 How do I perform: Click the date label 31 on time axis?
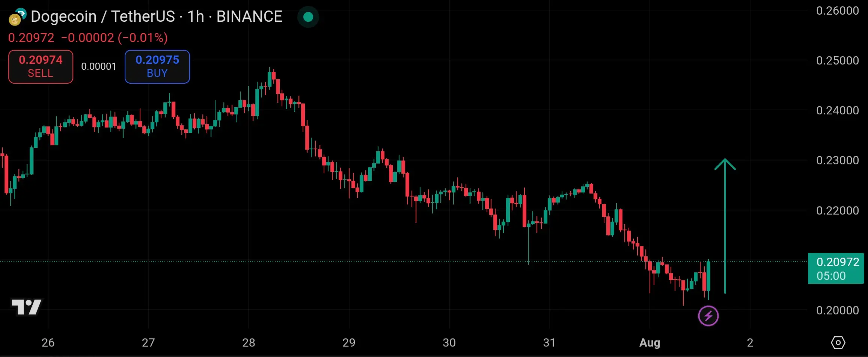pyautogui.click(x=549, y=342)
